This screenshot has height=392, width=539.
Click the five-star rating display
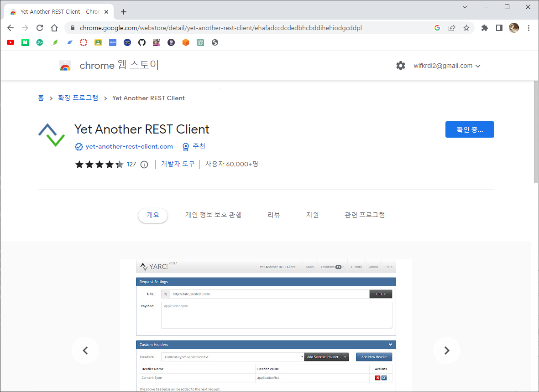(99, 165)
